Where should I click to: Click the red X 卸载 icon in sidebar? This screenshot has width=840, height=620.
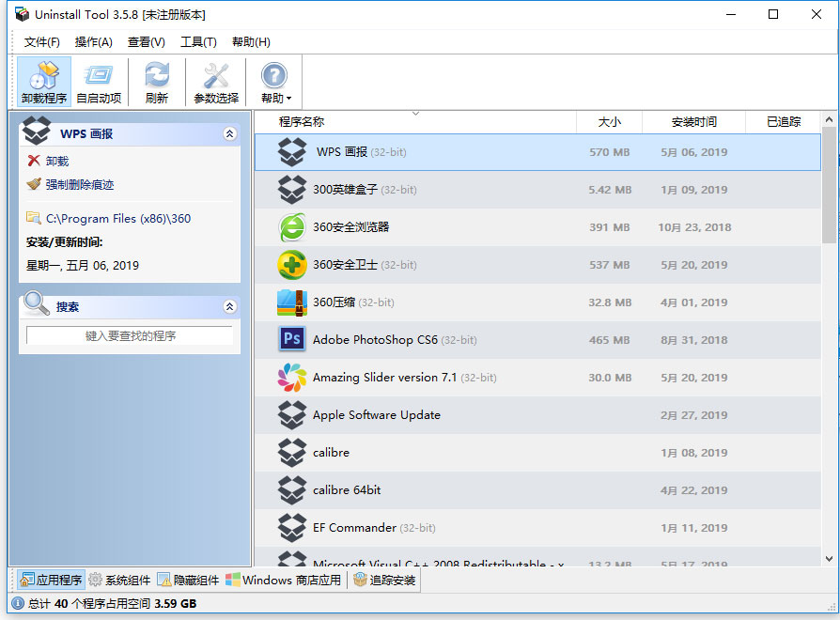point(31,160)
